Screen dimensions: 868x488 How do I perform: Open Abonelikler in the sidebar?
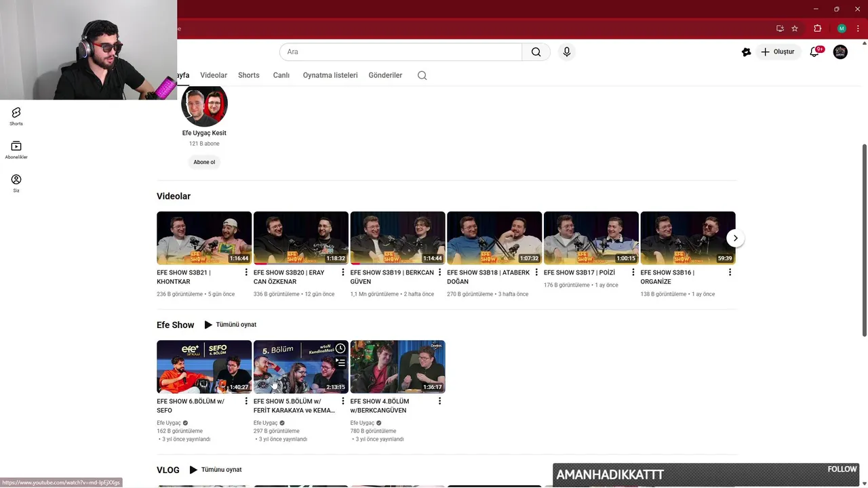(16, 150)
